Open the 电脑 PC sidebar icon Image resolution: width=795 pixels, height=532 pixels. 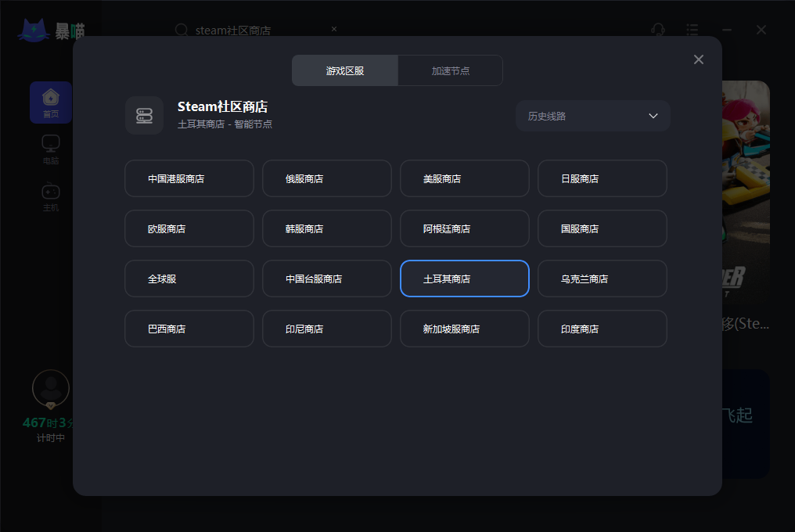pos(51,150)
